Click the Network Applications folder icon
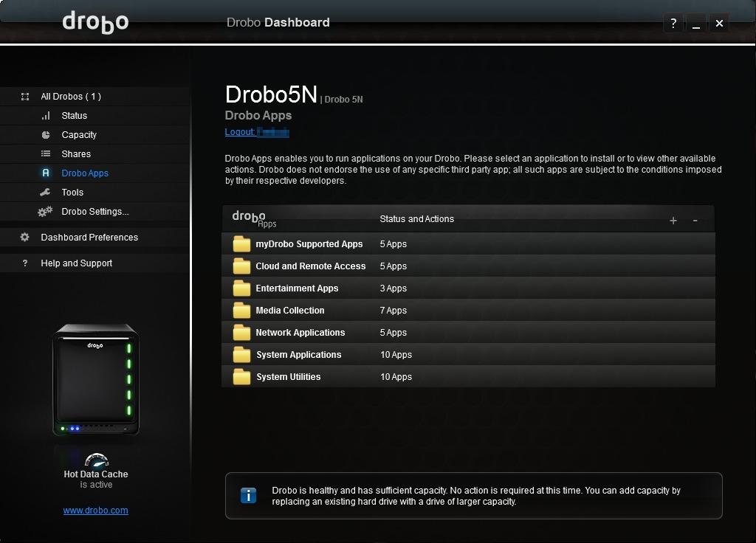This screenshot has width=756, height=543. (x=241, y=333)
